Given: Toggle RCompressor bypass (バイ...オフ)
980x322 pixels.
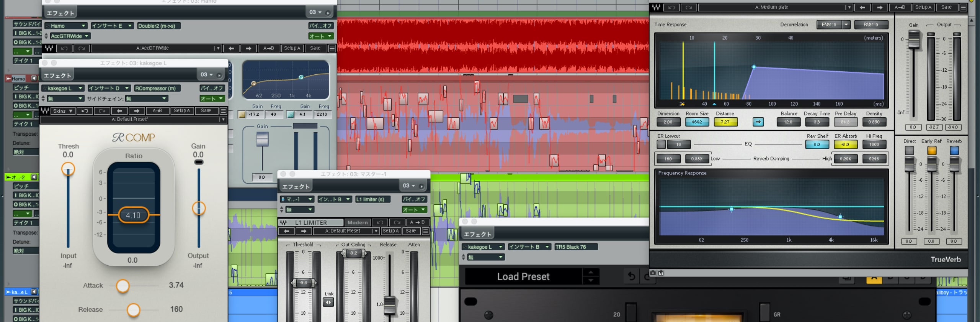Looking at the screenshot, I should click(212, 88).
